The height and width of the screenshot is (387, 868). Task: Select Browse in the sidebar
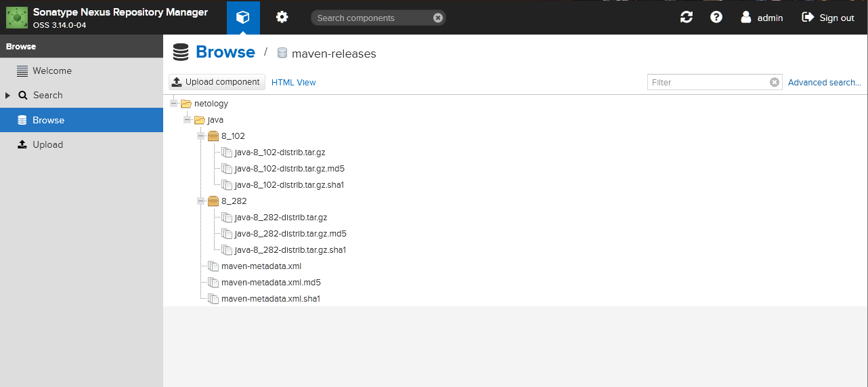81,120
